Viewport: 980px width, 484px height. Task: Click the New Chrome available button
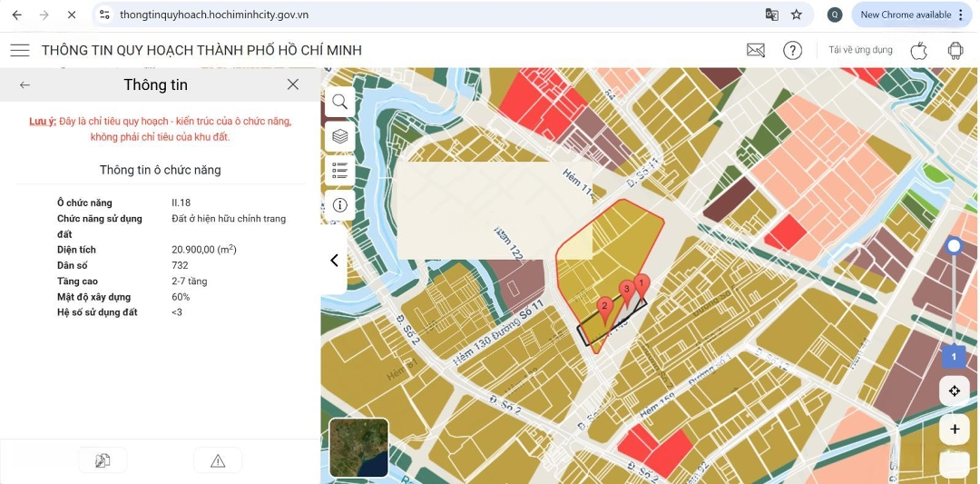coord(910,15)
